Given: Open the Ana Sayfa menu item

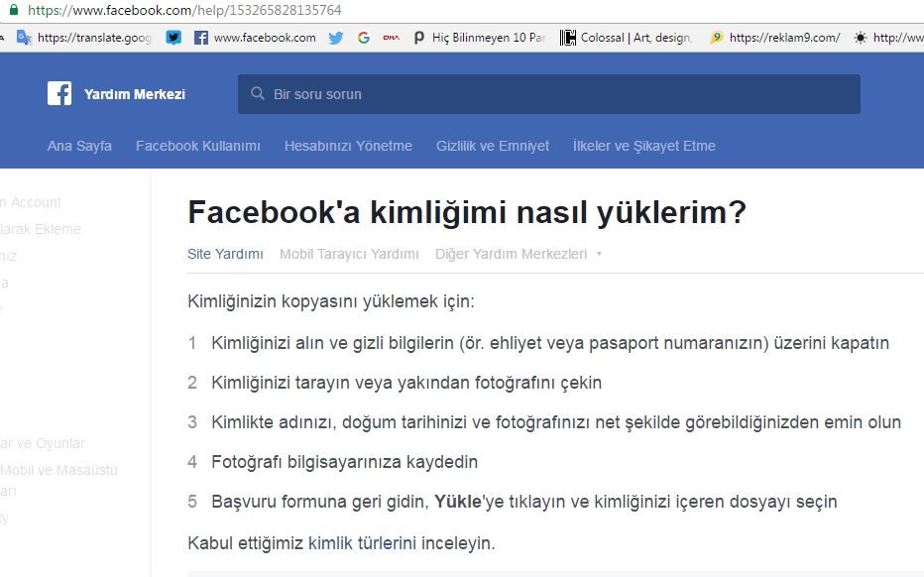Looking at the screenshot, I should tap(79, 146).
